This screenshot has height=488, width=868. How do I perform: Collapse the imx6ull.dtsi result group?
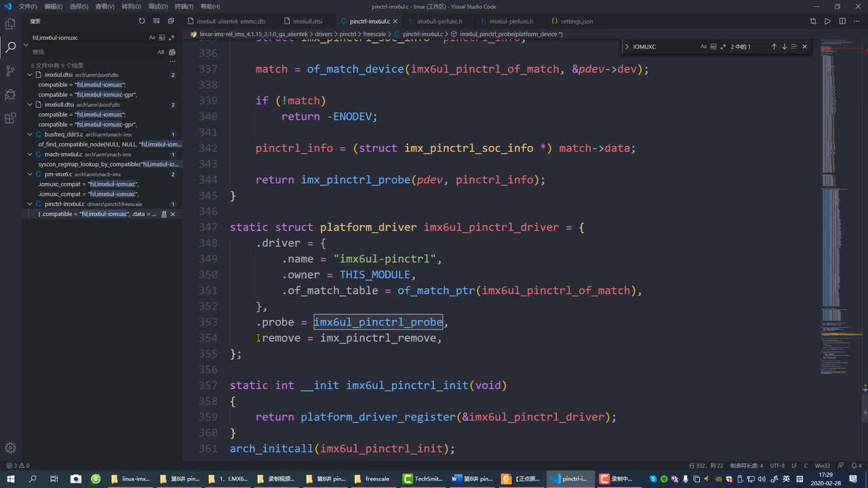(30, 104)
